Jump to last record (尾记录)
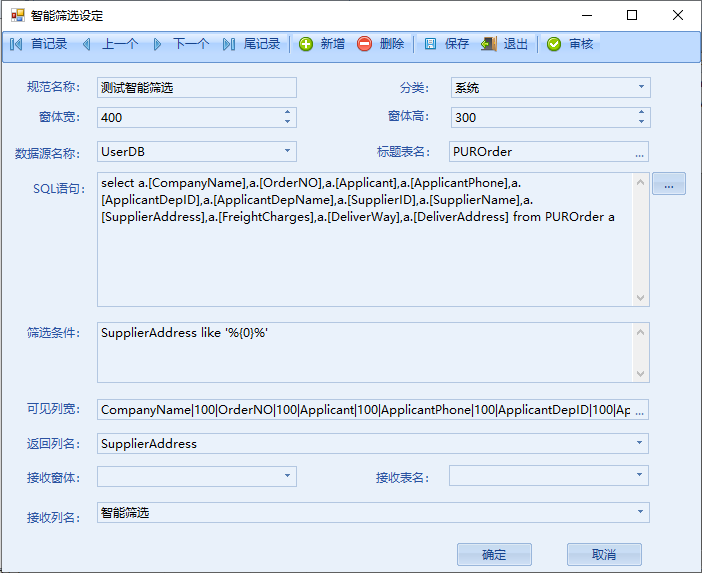This screenshot has width=702, height=573. coord(251,44)
